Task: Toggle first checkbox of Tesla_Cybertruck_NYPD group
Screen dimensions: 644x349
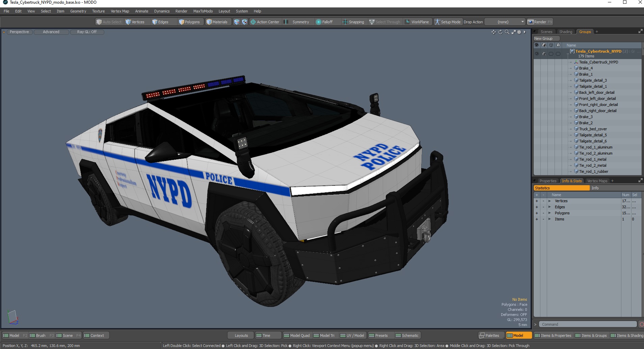Action: click(551, 54)
